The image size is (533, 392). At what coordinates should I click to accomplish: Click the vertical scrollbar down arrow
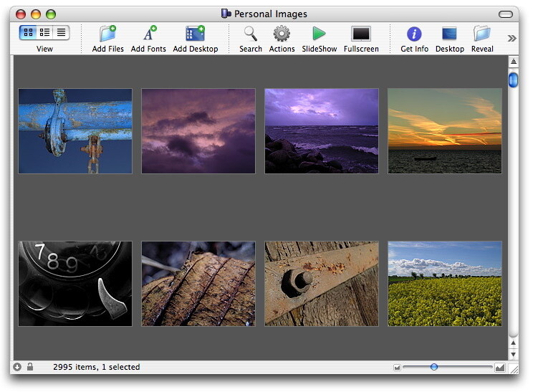(513, 354)
